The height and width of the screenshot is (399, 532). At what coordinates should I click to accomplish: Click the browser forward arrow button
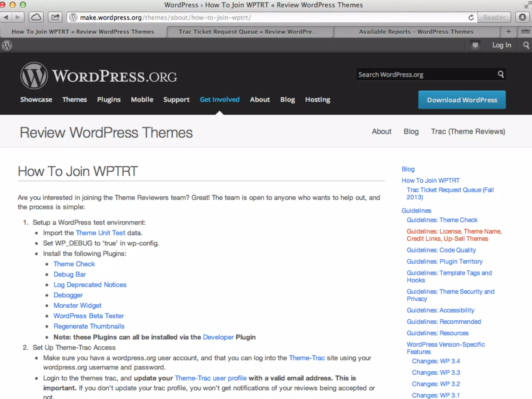[x=18, y=17]
